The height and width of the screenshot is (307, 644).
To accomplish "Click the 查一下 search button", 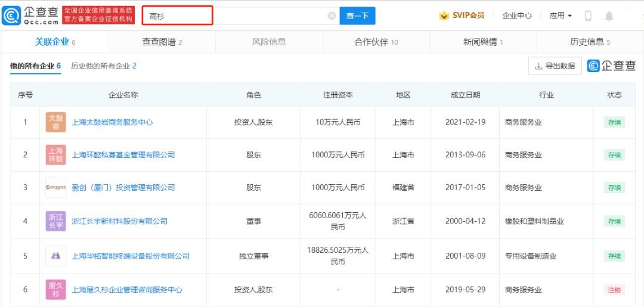I will coord(357,16).
